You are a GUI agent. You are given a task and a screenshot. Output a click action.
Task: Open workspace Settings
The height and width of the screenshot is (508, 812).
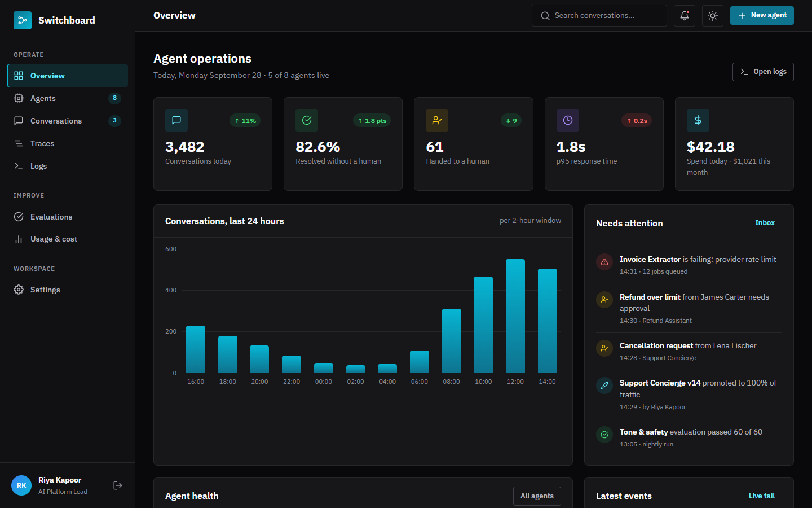[68, 290]
